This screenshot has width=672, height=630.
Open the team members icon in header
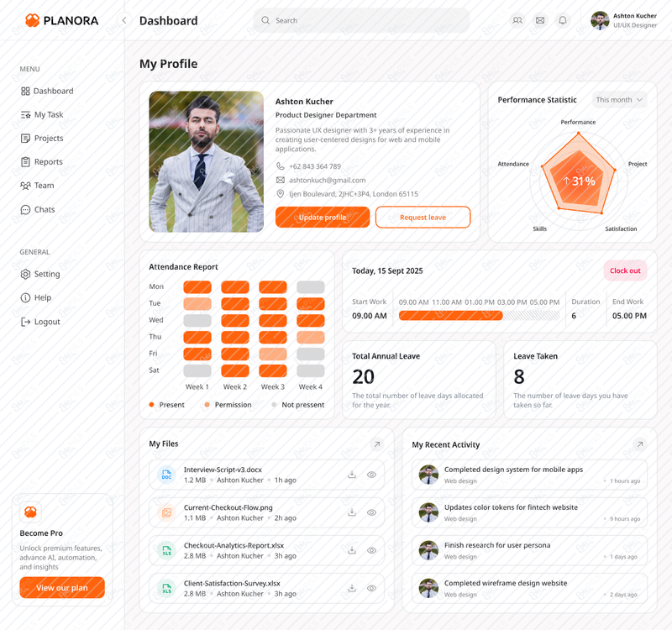[x=517, y=20]
